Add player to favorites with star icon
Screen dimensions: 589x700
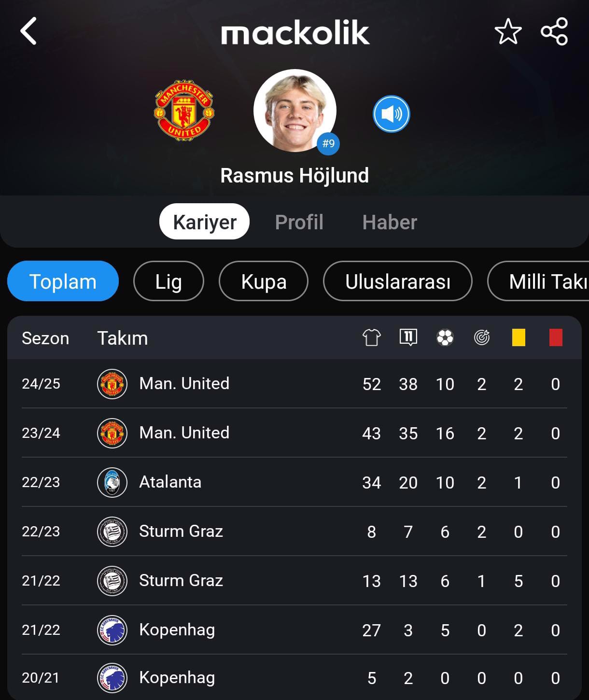click(508, 32)
